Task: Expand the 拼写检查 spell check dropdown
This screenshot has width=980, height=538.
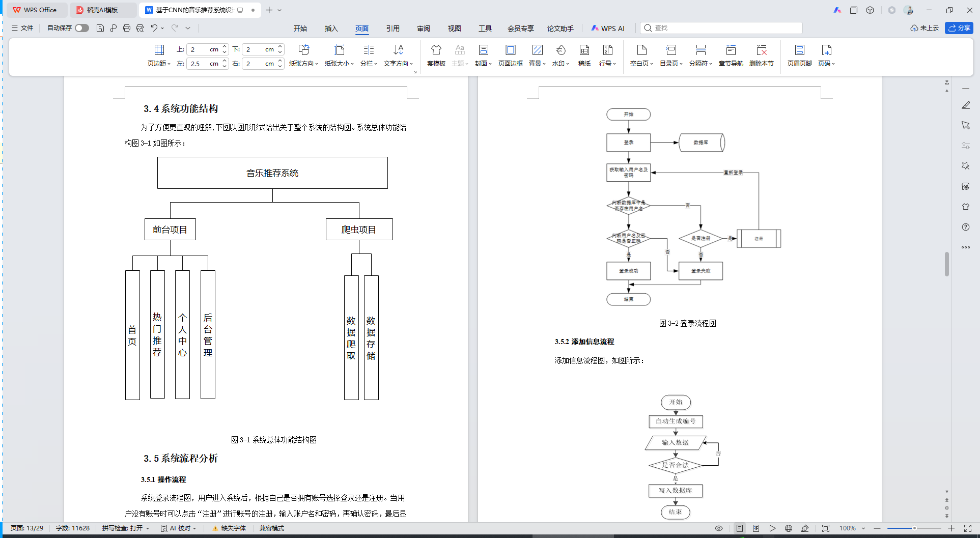Action: coord(148,528)
